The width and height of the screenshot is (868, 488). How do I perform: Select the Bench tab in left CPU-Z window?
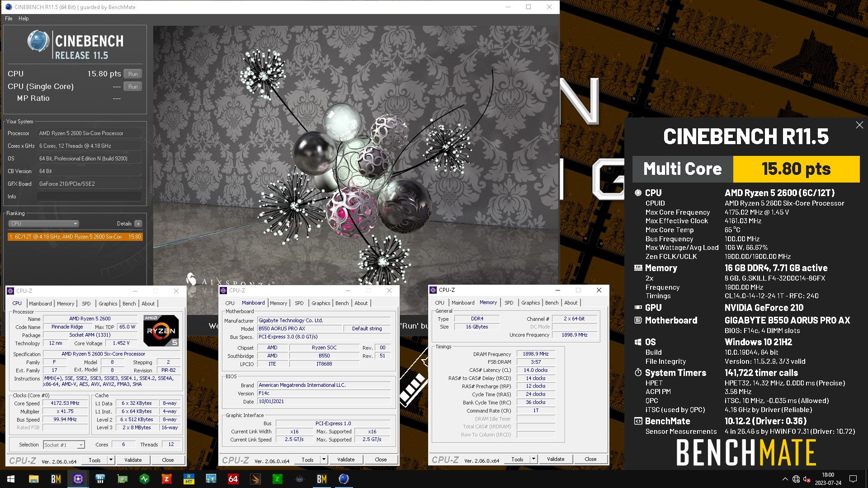(x=129, y=304)
